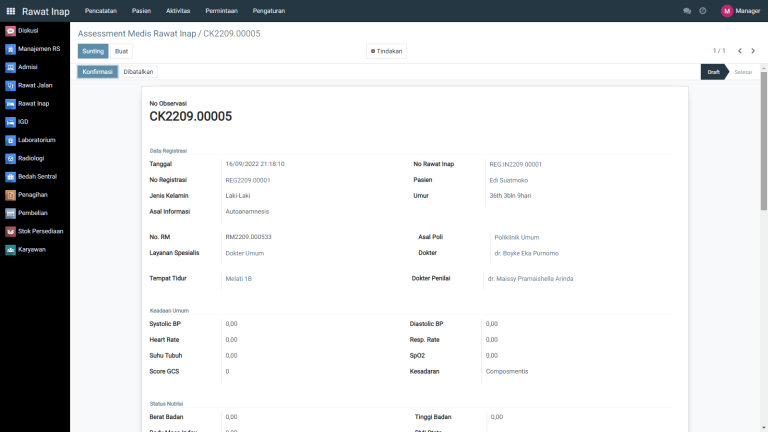Image resolution: width=768 pixels, height=432 pixels.
Task: Open the IGD module icon
Action: click(10, 122)
